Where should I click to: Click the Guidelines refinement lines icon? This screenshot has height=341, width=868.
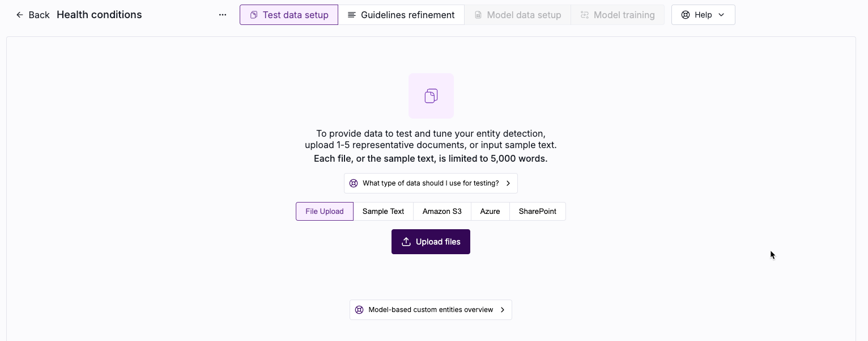point(352,15)
